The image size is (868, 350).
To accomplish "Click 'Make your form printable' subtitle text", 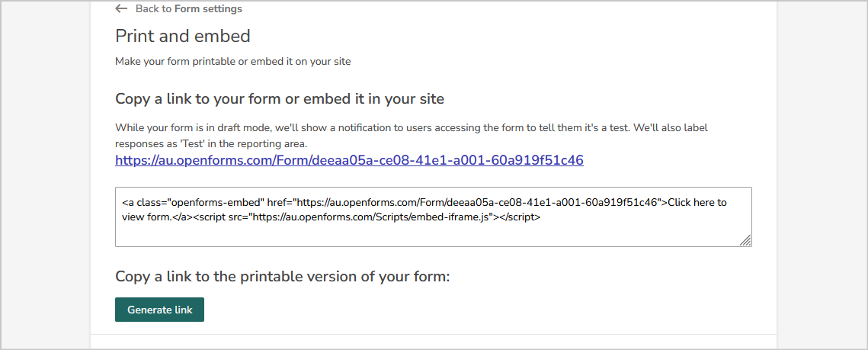I will [233, 62].
